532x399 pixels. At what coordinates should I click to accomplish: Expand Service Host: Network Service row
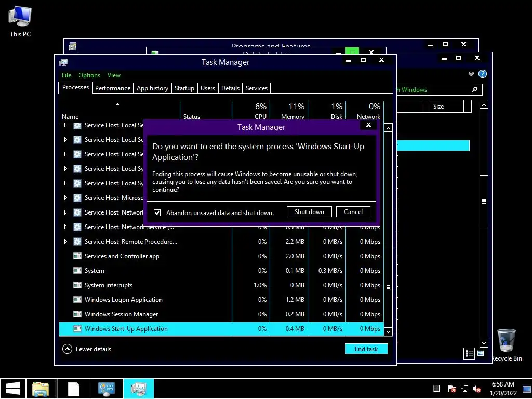65,227
